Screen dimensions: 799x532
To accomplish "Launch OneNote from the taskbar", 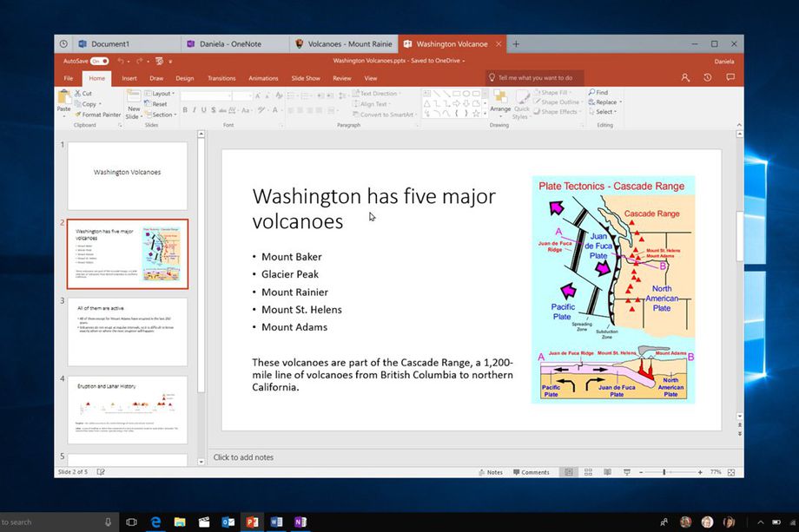I will coord(300,522).
